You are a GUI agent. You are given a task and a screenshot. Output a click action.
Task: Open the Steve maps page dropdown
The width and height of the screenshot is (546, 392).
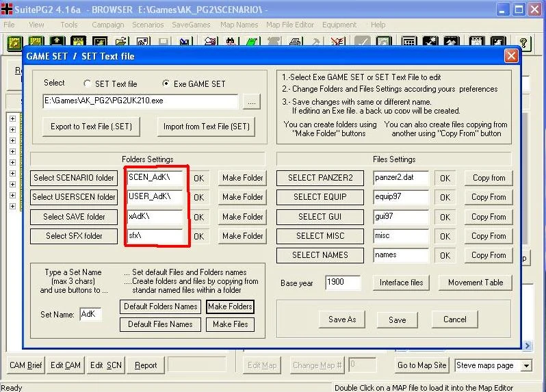pyautogui.click(x=525, y=365)
